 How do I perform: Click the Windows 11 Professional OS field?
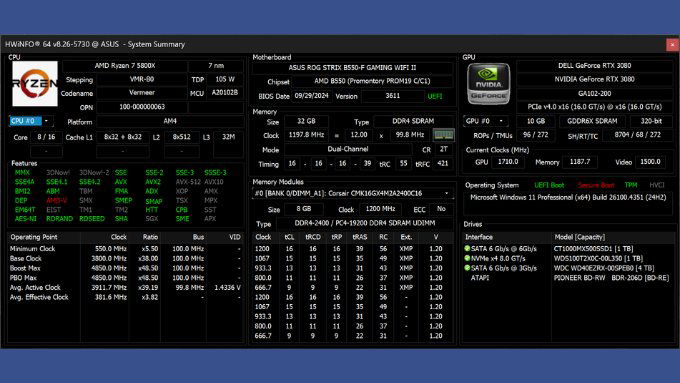tap(568, 197)
